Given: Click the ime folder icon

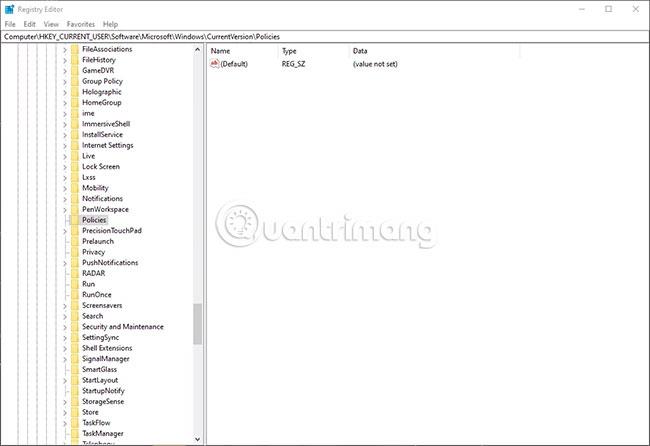Looking at the screenshot, I should point(75,113).
